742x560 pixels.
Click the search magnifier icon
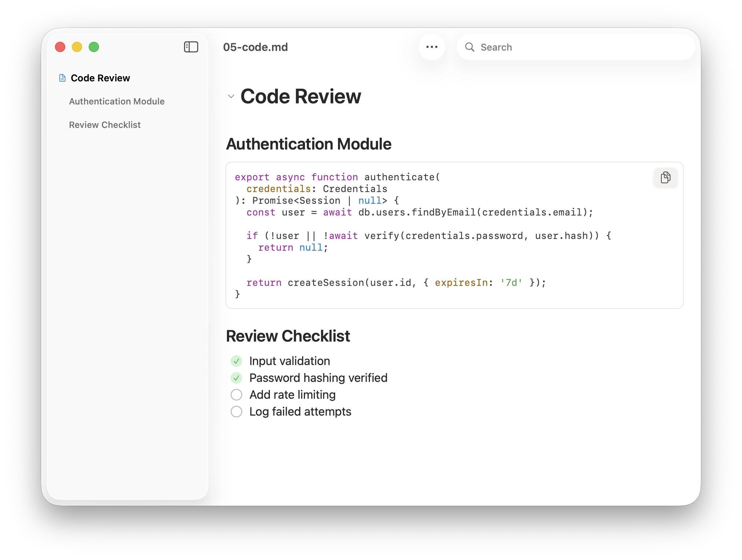(470, 47)
